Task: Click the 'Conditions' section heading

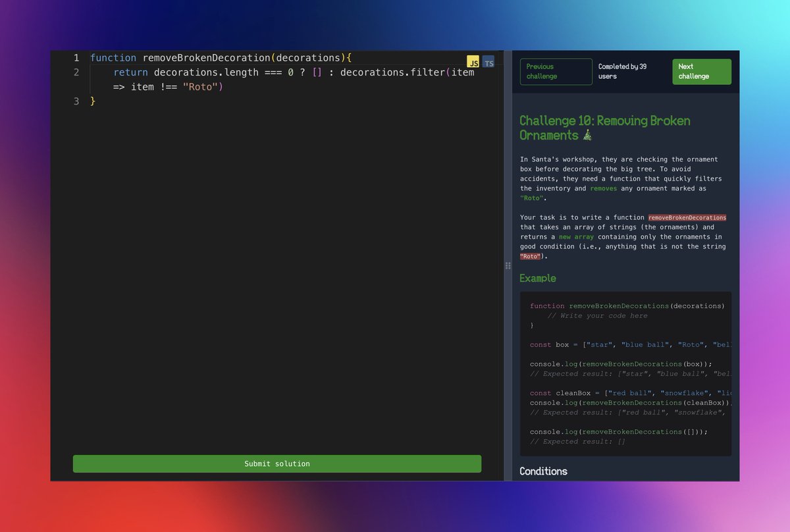Action: tap(543, 471)
